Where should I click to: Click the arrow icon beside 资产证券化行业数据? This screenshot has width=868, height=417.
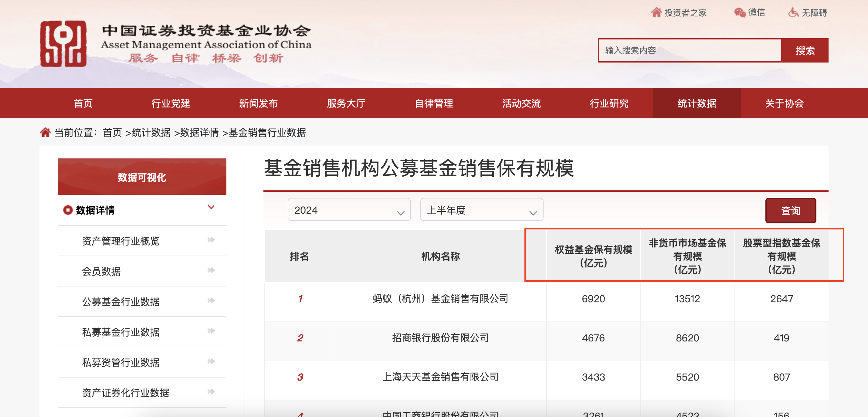(211, 392)
